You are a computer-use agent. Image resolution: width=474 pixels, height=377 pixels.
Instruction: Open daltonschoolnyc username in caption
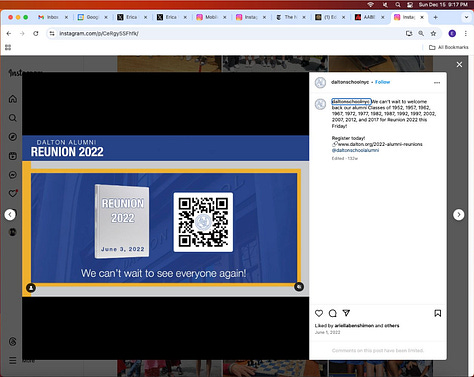coord(351,101)
